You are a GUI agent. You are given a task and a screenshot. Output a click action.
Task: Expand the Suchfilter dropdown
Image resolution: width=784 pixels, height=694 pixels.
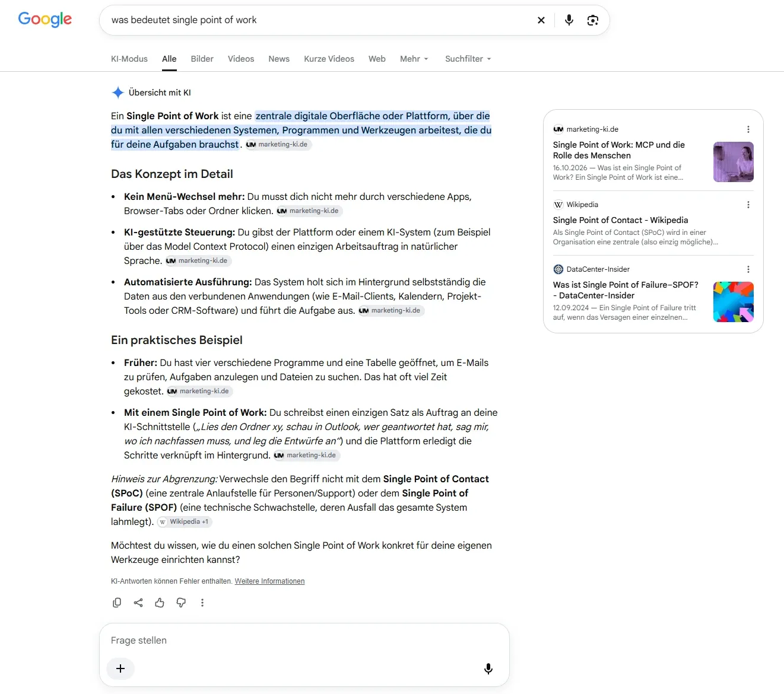(x=468, y=59)
